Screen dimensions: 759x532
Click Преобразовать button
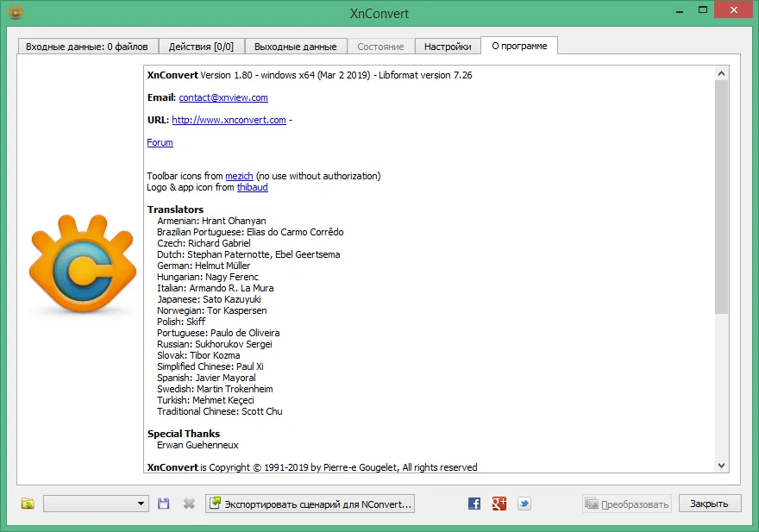[x=627, y=504]
